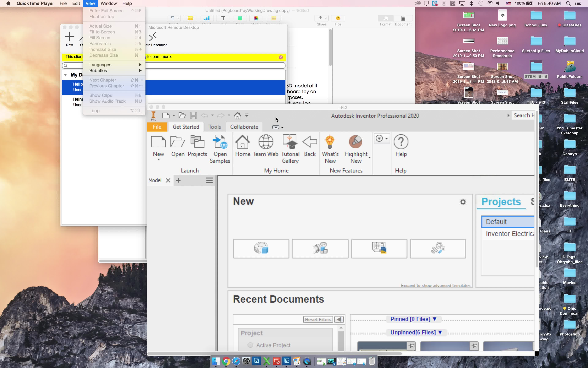The width and height of the screenshot is (588, 368).
Task: Pin the first recent document thumbnail
Action: point(412,346)
